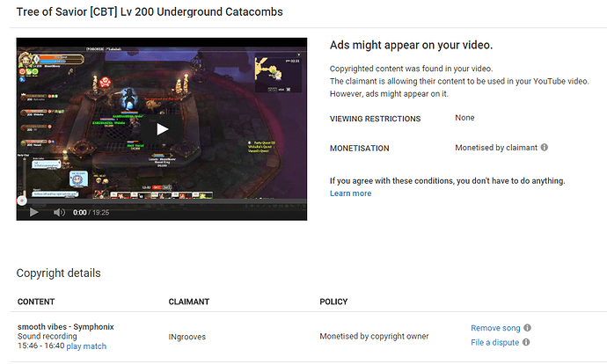
Task: Click the POLICY column header
Action: 335,302
